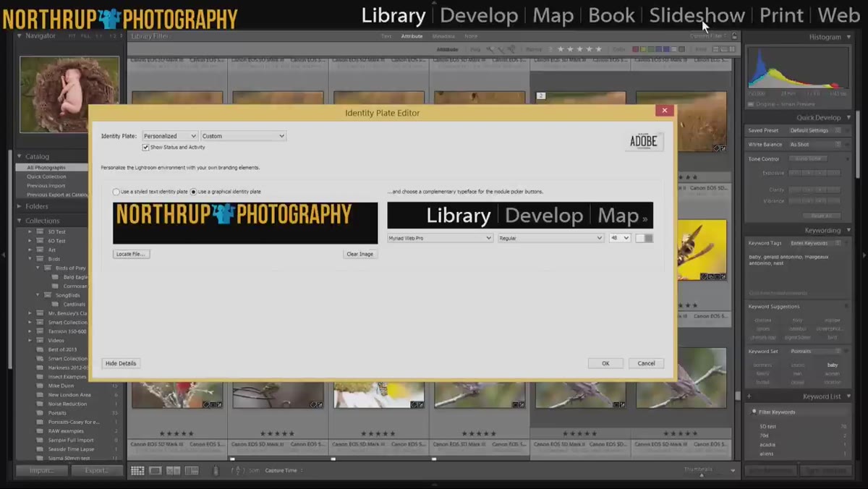Open Capture Time sort dropdown
Image resolution: width=868 pixels, height=489 pixels.
click(284, 470)
